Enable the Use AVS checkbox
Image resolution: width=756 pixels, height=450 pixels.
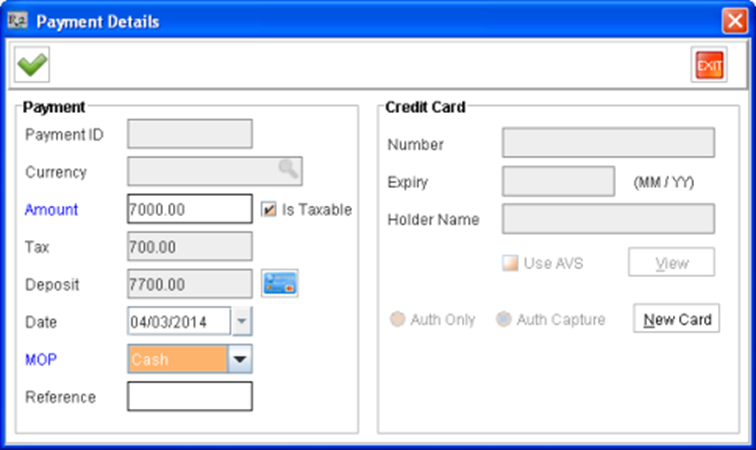tap(510, 263)
